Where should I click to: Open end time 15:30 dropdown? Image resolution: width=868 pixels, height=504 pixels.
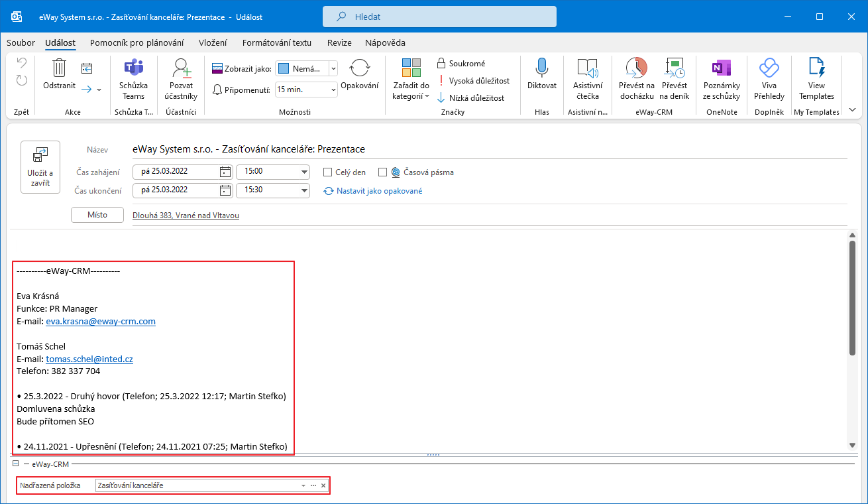[304, 190]
